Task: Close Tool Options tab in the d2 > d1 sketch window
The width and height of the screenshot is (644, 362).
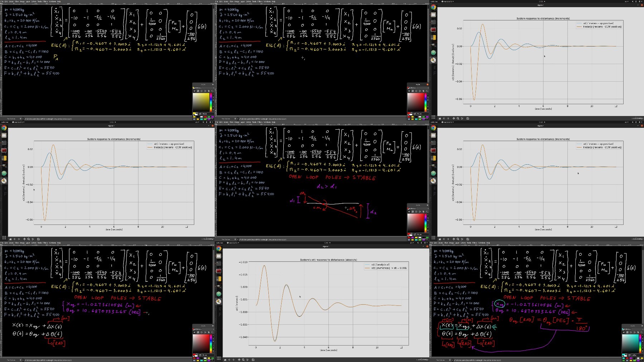Action: [235, 239]
